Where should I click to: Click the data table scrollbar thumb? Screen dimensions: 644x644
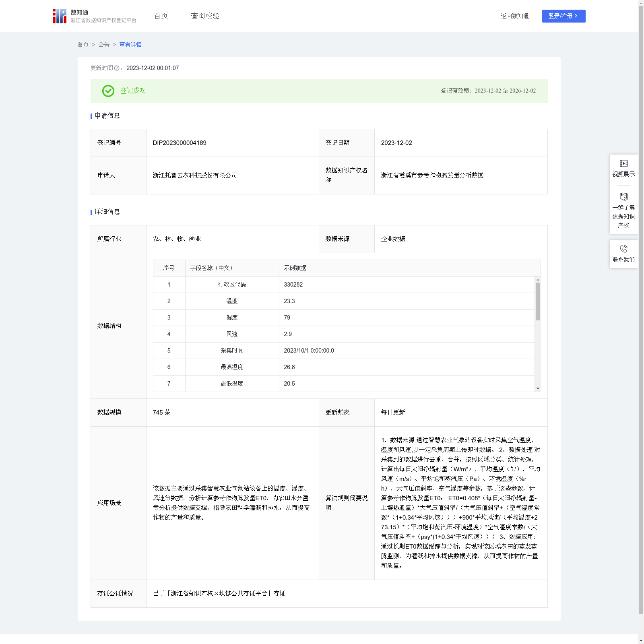click(538, 301)
